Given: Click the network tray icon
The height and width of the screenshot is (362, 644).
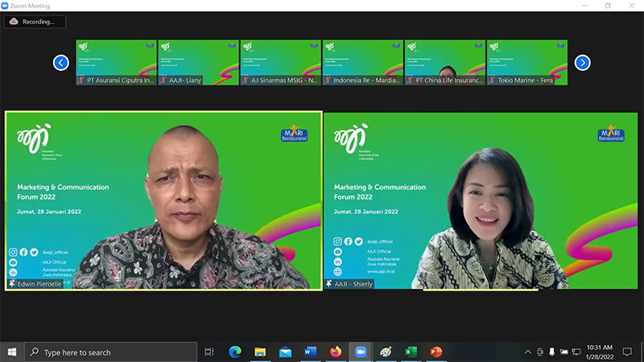Looking at the screenshot, I should pyautogui.click(x=576, y=352).
